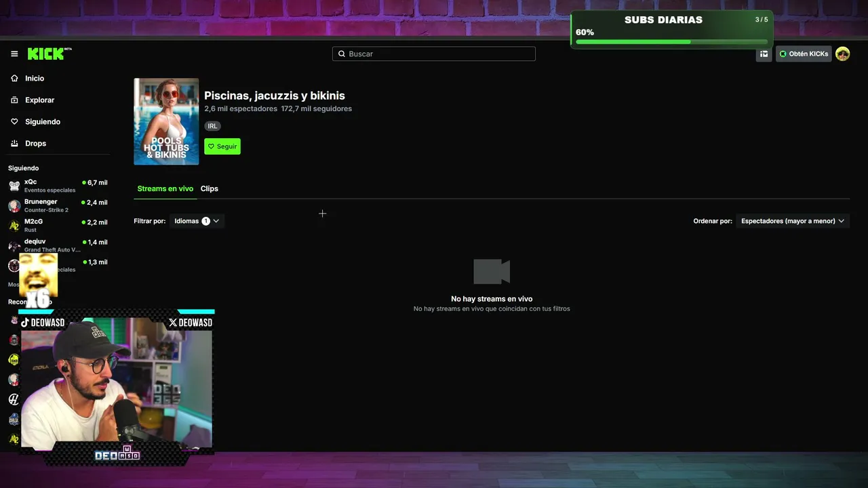
Task: Click the green KICKs coin icon
Action: coord(783,54)
